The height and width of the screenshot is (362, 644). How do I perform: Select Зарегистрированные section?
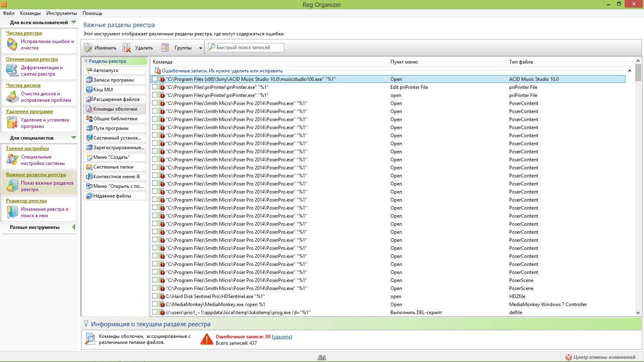(115, 148)
